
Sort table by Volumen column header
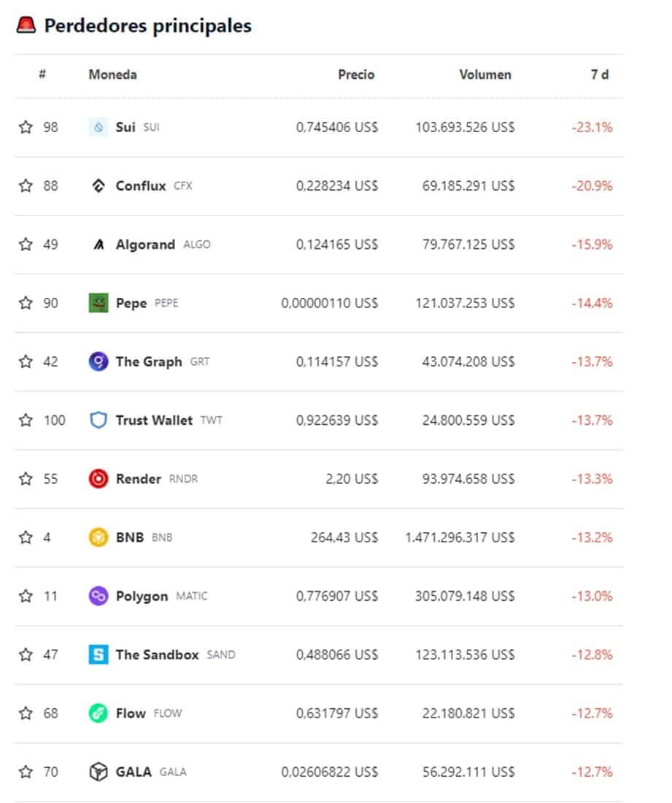pos(485,74)
